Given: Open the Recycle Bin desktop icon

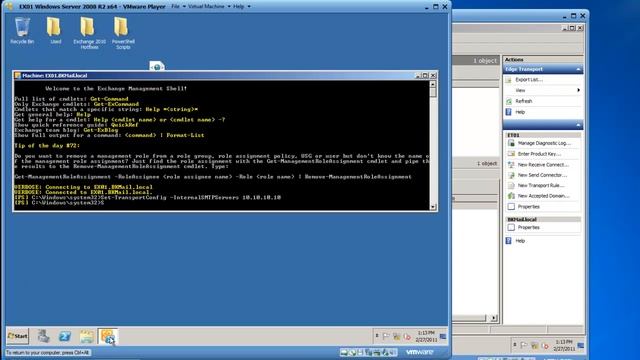Looking at the screenshot, I should (x=22, y=30).
